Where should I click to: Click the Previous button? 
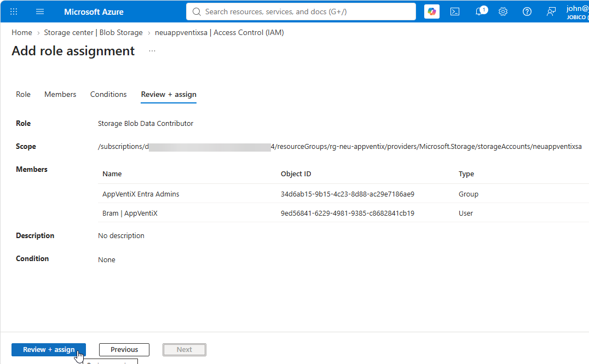coord(124,349)
